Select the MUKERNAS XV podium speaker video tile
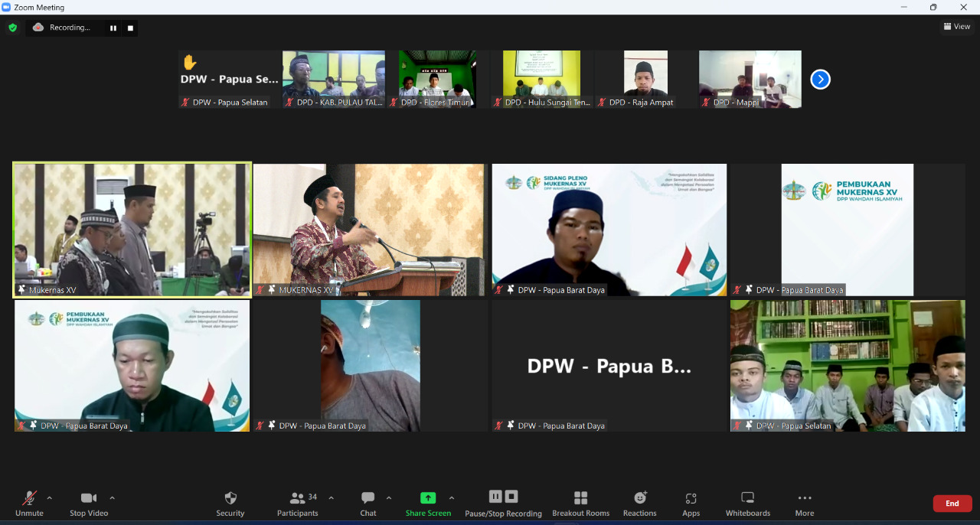The width and height of the screenshot is (980, 525). click(x=370, y=230)
